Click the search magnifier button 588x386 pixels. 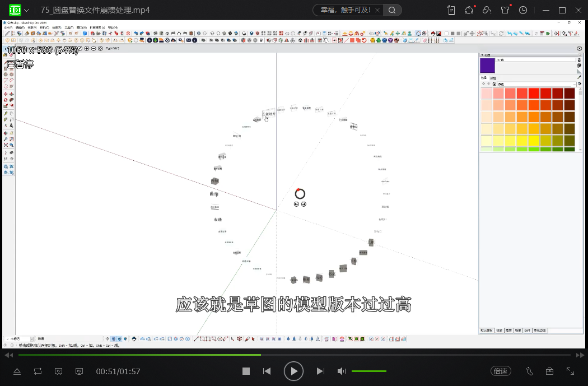(x=393, y=10)
